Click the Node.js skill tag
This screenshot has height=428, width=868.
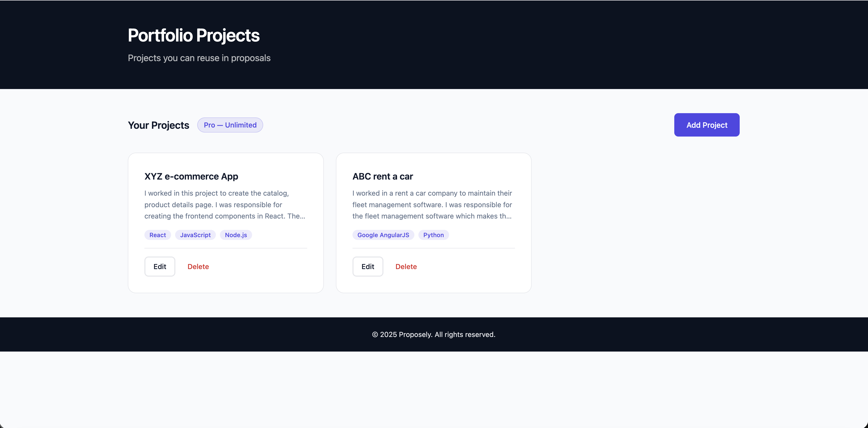pos(236,235)
